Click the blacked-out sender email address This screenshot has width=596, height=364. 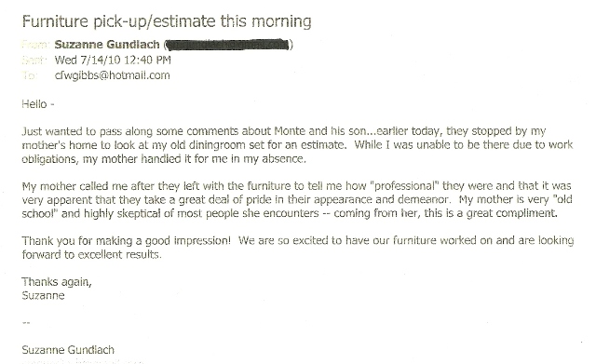point(227,45)
